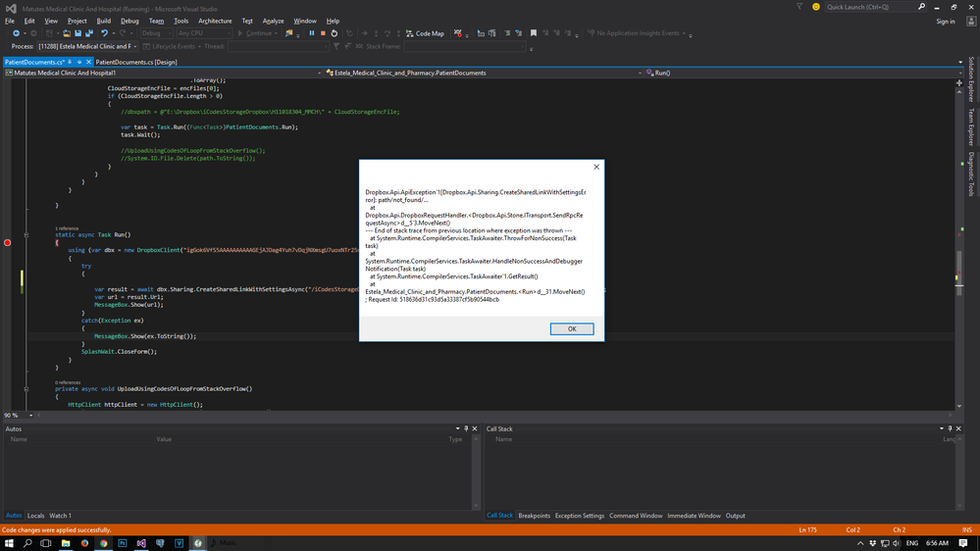Screen dimensions: 980x551
Task: Click the Restart debugging icon
Action: [335, 33]
